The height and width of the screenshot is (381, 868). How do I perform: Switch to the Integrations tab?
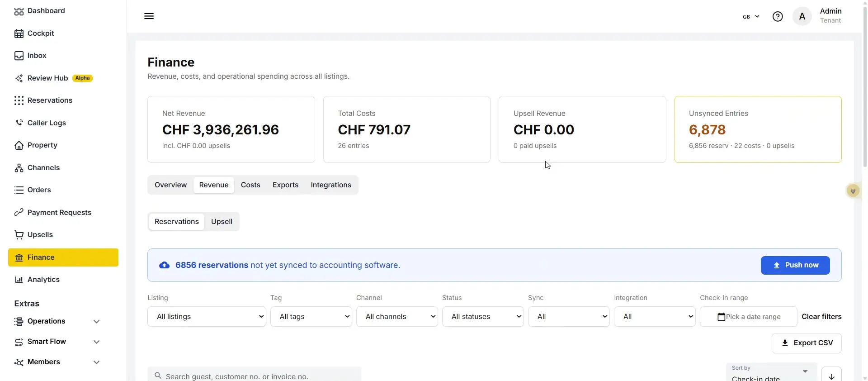(x=331, y=185)
